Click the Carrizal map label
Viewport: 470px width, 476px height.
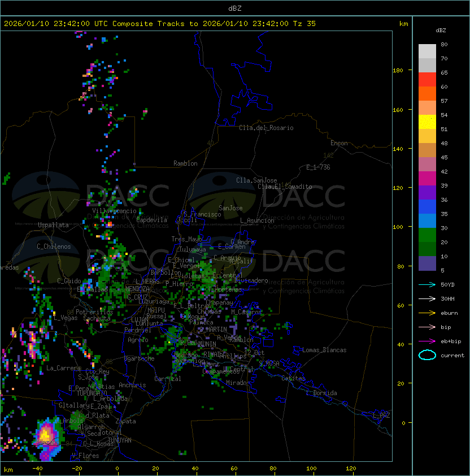(x=168, y=379)
